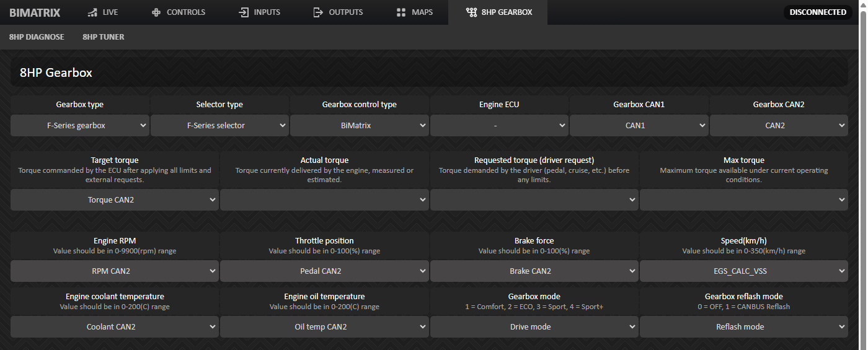The height and width of the screenshot is (350, 868).
Task: Open the empty Requested torque dropdown
Action: point(534,200)
